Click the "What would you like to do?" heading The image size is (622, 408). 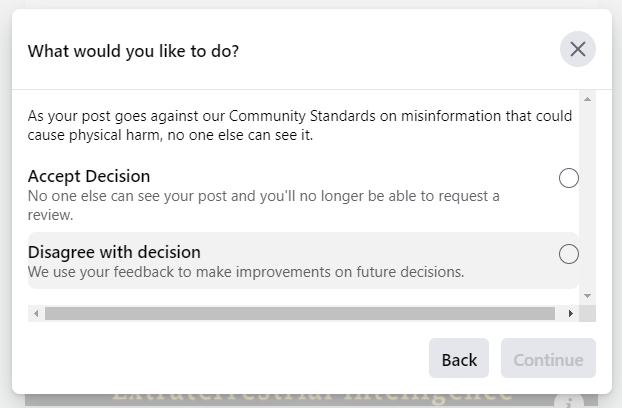(133, 50)
